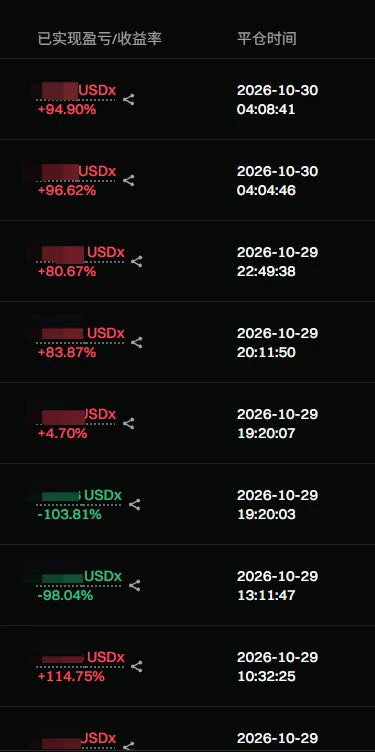The width and height of the screenshot is (375, 752).
Task: Click the -98.04% return rate text
Action: [65, 596]
